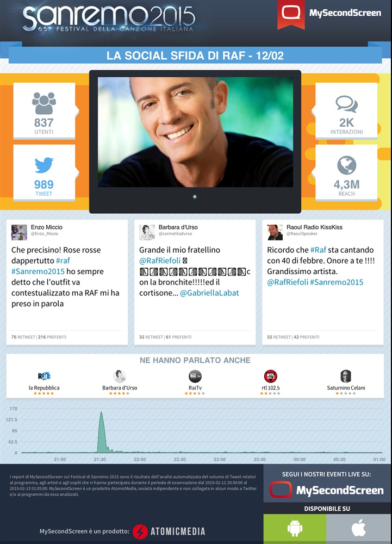Open #Sanremo2015 hashtag in Enzo Miccio's tweet
Image resolution: width=392 pixels, height=544 pixels.
coord(38,271)
